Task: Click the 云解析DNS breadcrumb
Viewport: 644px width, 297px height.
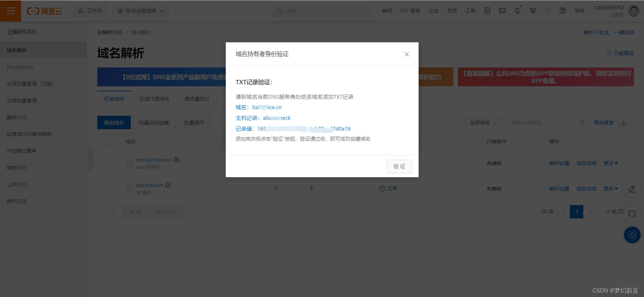Action: pos(110,32)
